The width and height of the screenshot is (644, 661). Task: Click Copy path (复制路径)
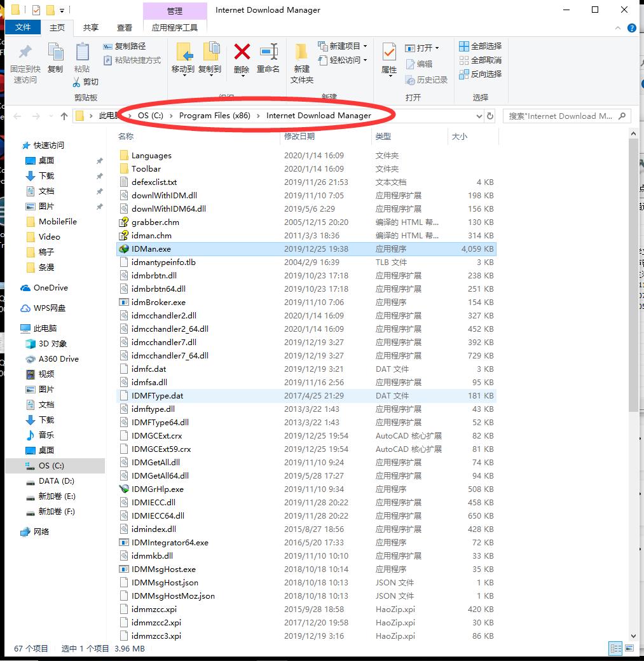(125, 46)
